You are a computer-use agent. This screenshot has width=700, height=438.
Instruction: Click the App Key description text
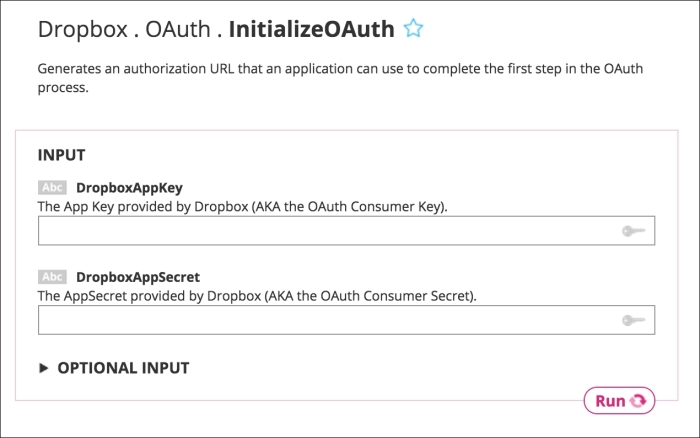[242, 207]
